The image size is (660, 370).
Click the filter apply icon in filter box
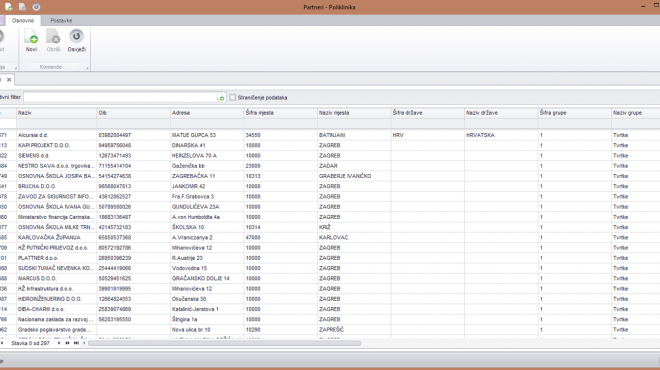(221, 98)
